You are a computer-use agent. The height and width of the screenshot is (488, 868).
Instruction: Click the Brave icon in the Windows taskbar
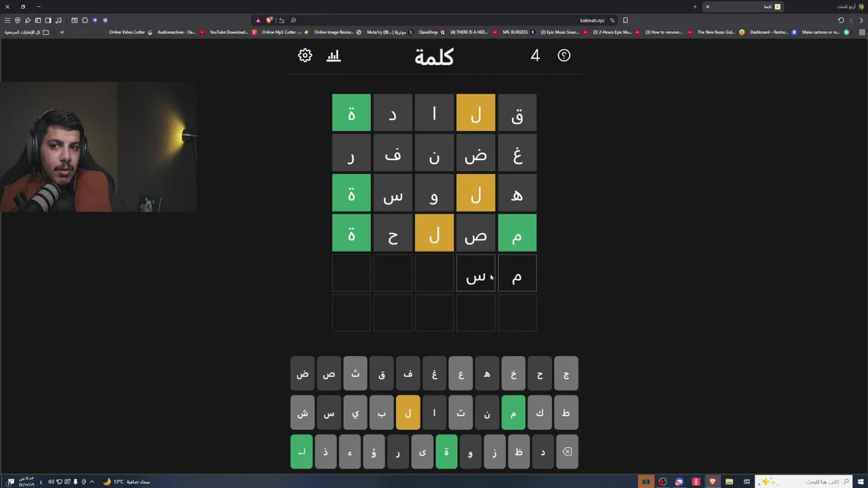tap(713, 482)
